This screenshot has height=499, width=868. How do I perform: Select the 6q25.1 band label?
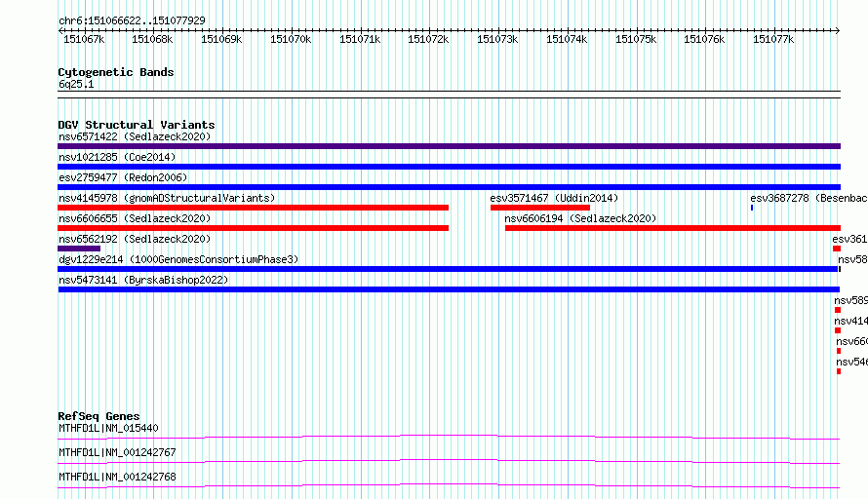pos(76,85)
